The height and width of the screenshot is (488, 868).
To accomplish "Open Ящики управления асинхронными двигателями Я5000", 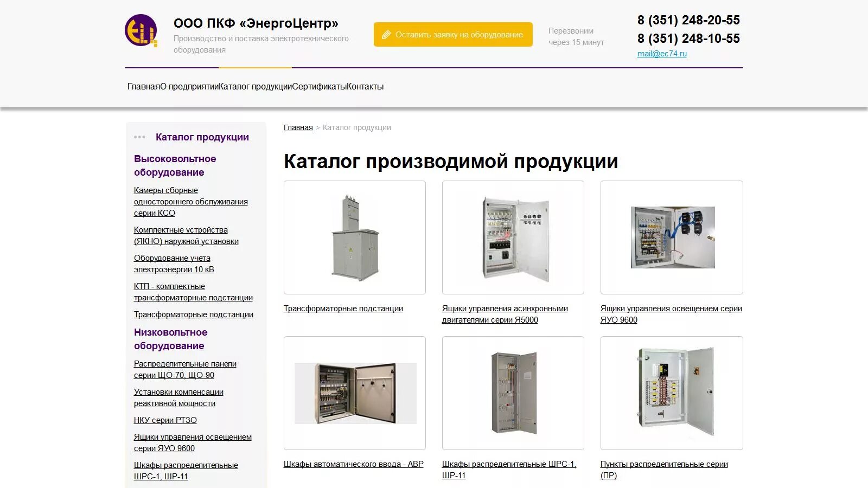I will coord(505,314).
